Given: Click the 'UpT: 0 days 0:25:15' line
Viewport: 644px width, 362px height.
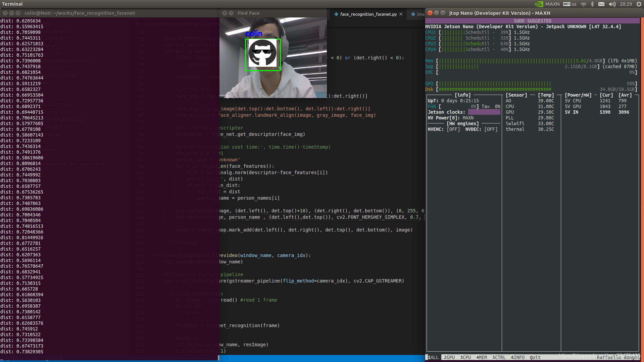Looking at the screenshot, I should [x=453, y=101].
